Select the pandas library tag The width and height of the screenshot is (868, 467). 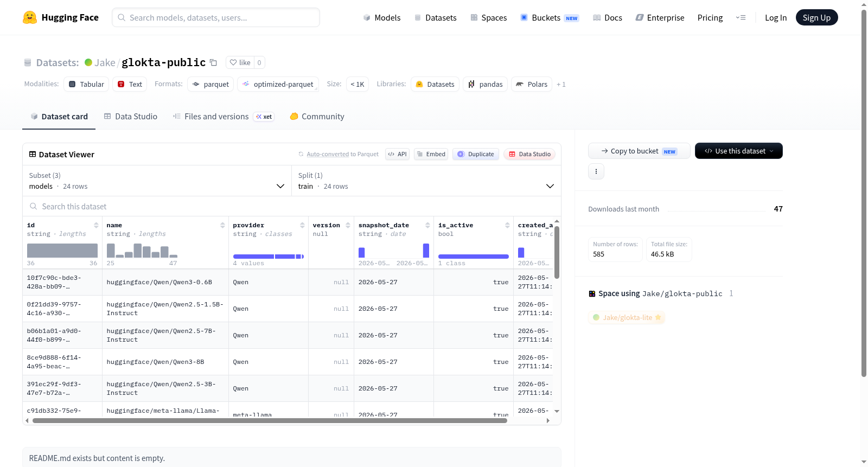[x=485, y=84]
